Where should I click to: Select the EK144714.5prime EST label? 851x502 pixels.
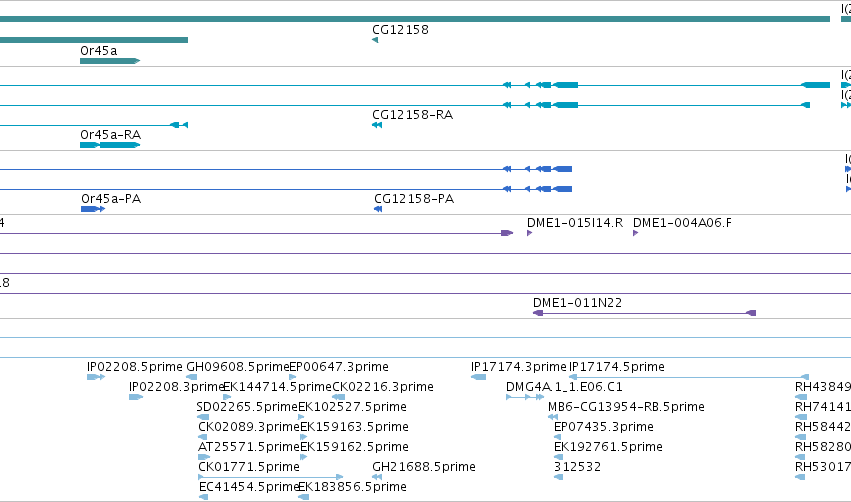tap(277, 387)
